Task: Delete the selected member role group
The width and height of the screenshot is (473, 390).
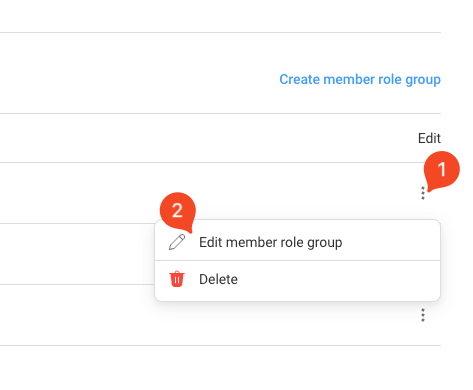Action: 297,281
